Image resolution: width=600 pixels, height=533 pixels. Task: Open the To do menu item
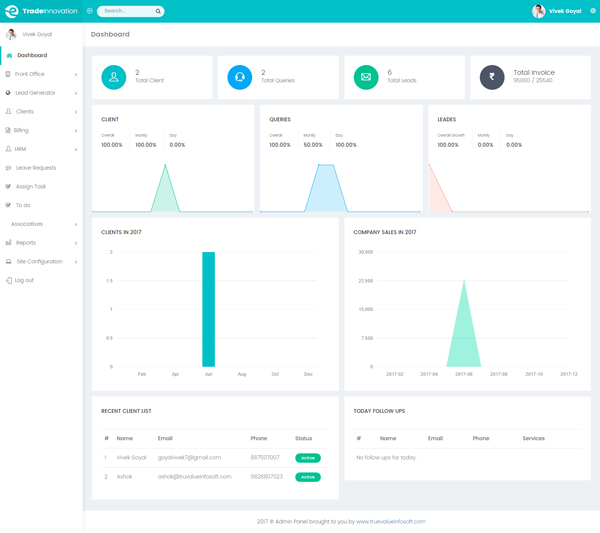coord(41,205)
